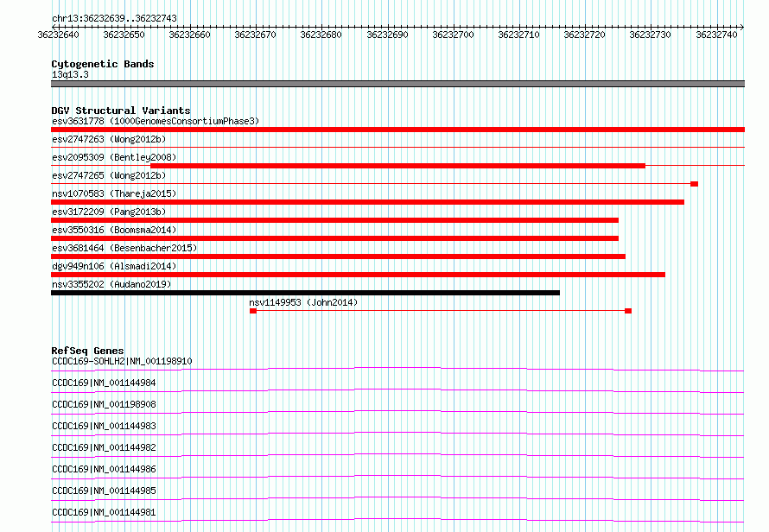Click the red bar of esv3172209
The width and height of the screenshot is (769, 532).
click(334, 220)
